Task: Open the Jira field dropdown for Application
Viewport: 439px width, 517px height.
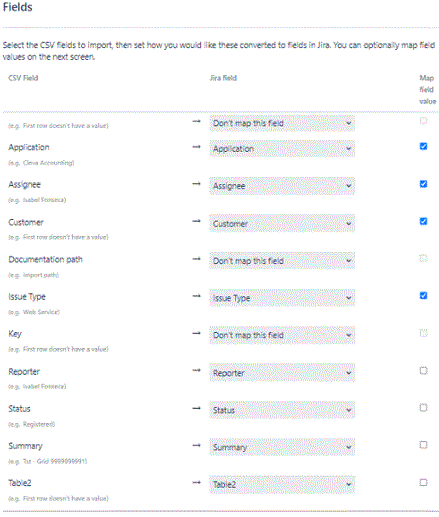Action: click(x=282, y=149)
